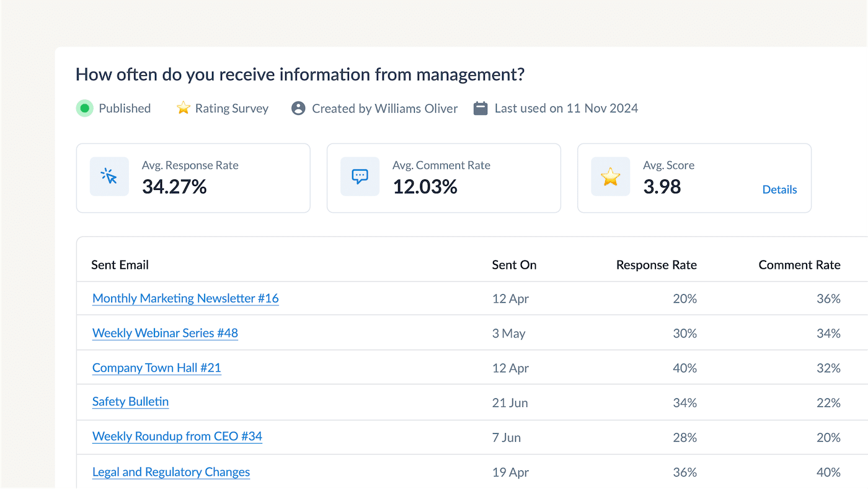
Task: Open Weekly Roundup from CEO #34 link
Action: 177,436
